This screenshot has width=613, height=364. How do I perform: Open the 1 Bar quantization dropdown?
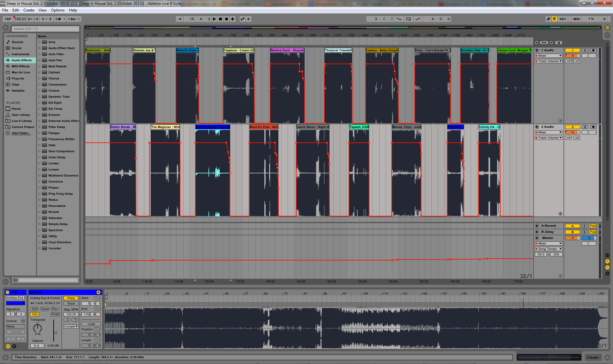point(74,19)
